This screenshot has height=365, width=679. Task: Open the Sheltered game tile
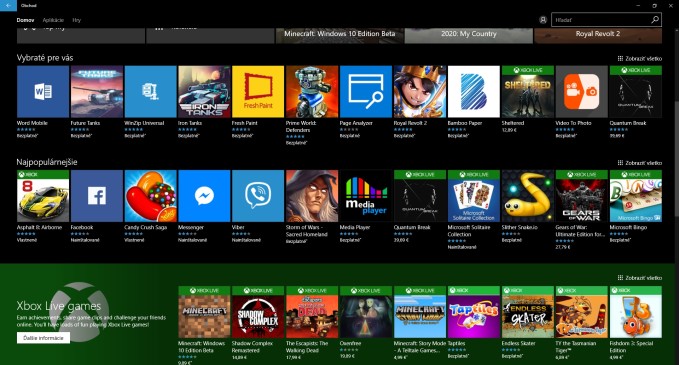point(528,92)
